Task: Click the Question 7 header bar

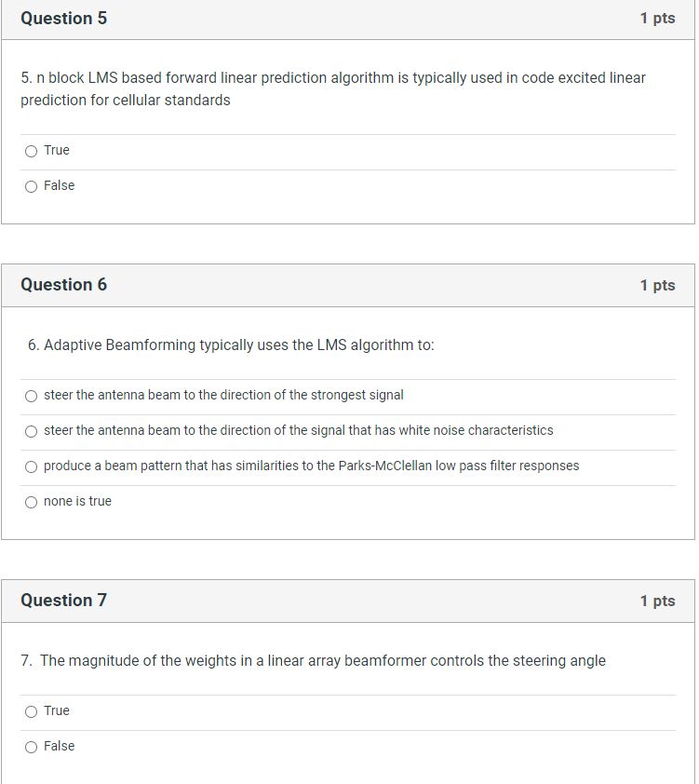Action: click(x=349, y=601)
